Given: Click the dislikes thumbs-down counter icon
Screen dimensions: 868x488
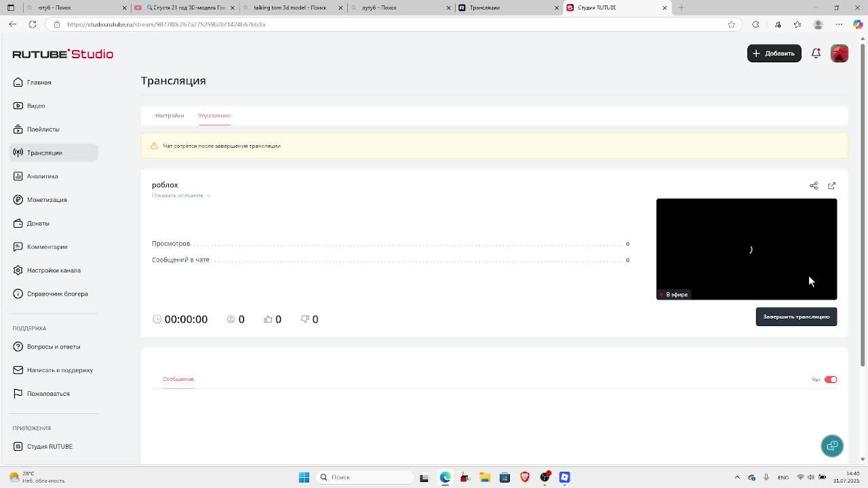Looking at the screenshot, I should pos(305,319).
